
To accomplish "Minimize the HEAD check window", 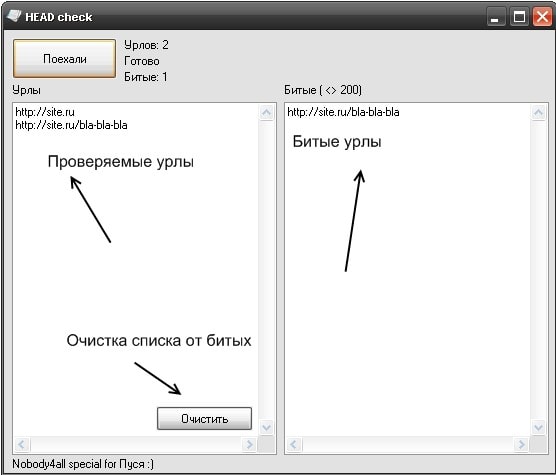I will pos(495,16).
